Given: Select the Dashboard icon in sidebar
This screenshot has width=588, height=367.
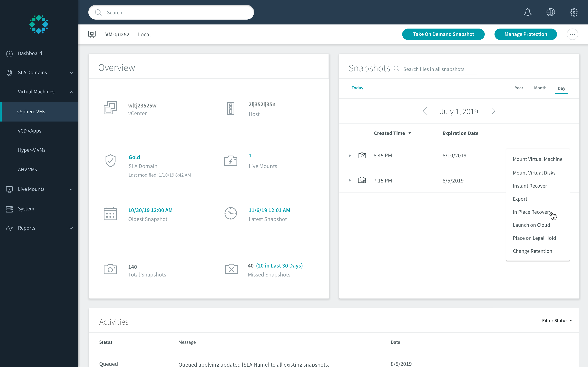Looking at the screenshot, I should click(x=9, y=53).
